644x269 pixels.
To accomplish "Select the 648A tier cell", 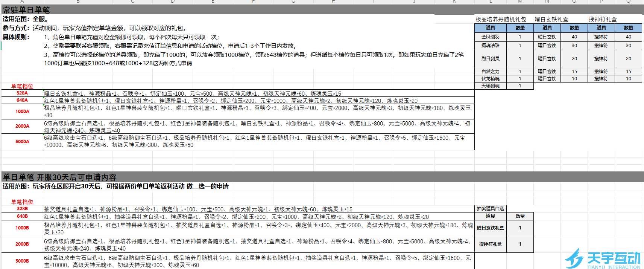I will tap(22, 100).
